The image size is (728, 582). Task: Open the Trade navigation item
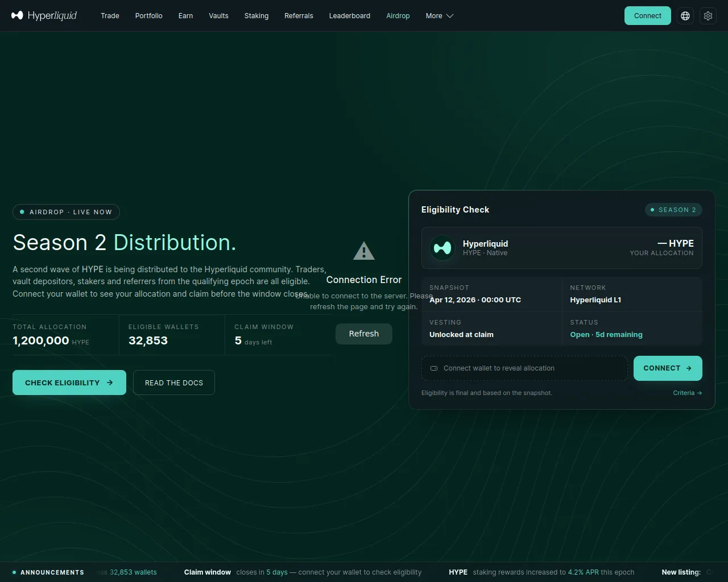pos(110,16)
